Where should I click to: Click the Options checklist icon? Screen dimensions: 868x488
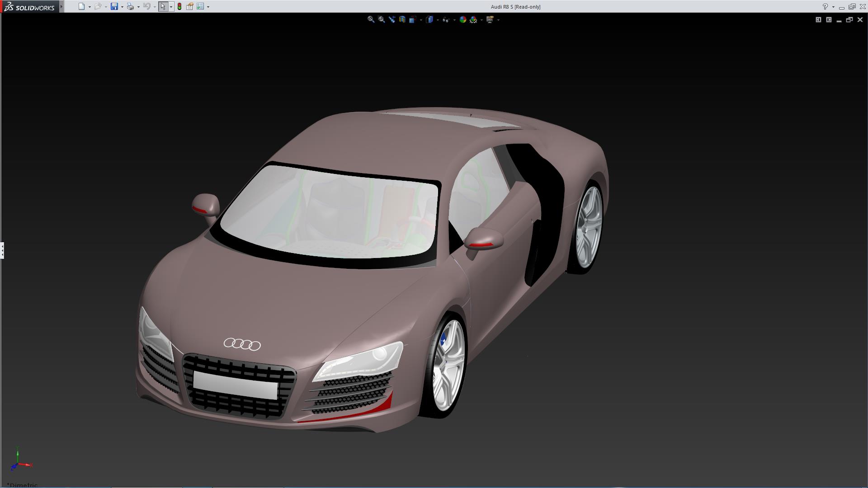pos(200,6)
